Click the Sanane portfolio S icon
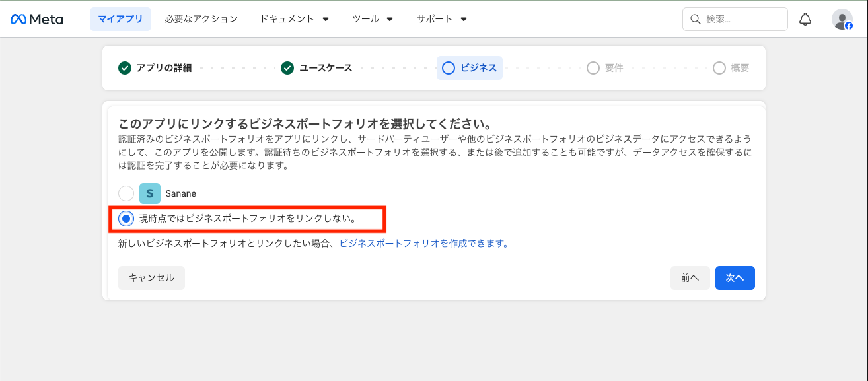This screenshot has height=381, width=868. tap(150, 193)
